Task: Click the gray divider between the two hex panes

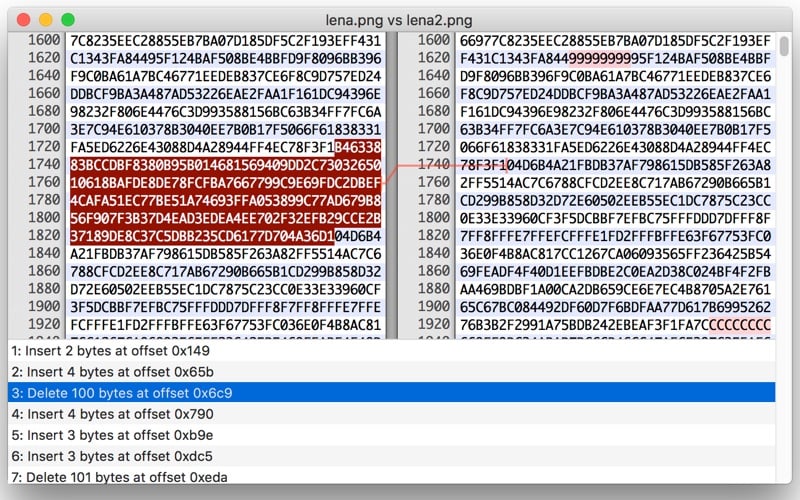Action: (x=392, y=185)
